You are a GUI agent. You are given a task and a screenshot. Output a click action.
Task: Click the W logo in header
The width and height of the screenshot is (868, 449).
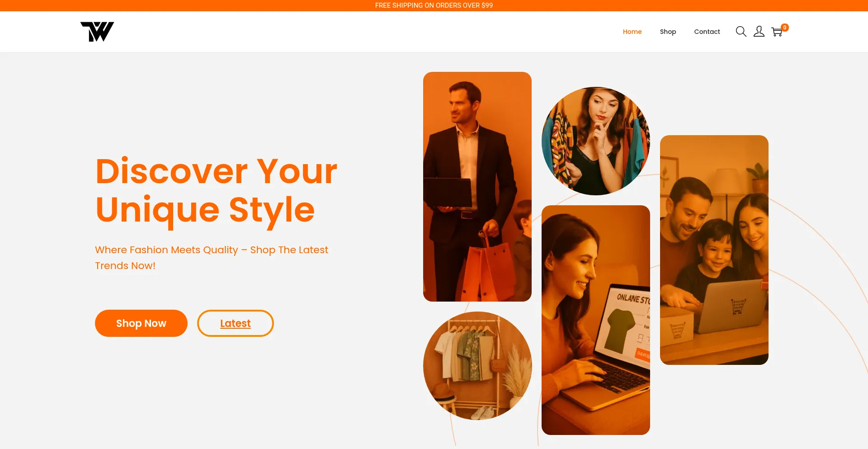pyautogui.click(x=97, y=32)
